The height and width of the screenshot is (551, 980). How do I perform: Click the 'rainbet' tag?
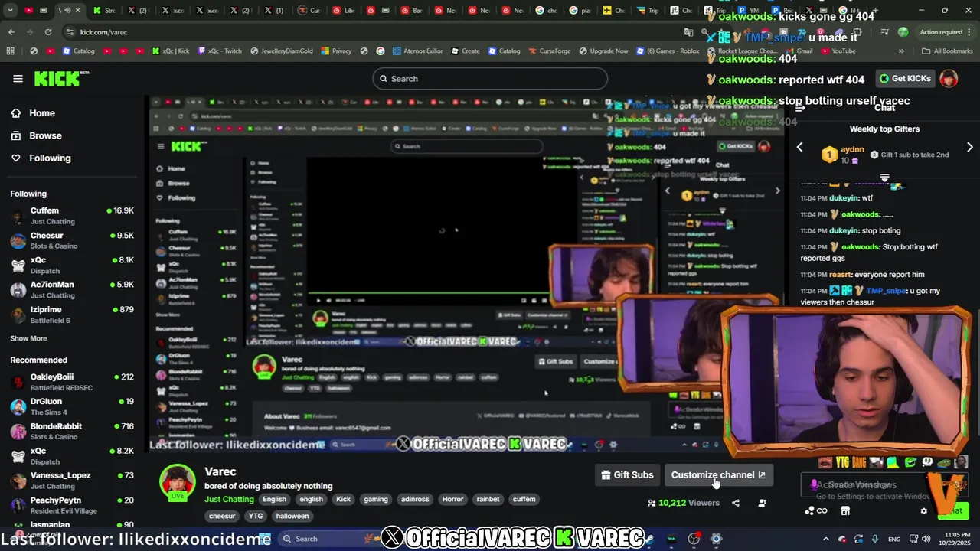[488, 499]
